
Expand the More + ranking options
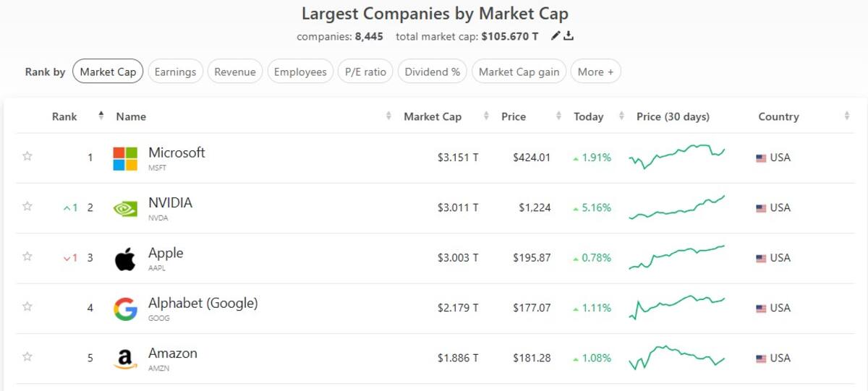click(596, 72)
